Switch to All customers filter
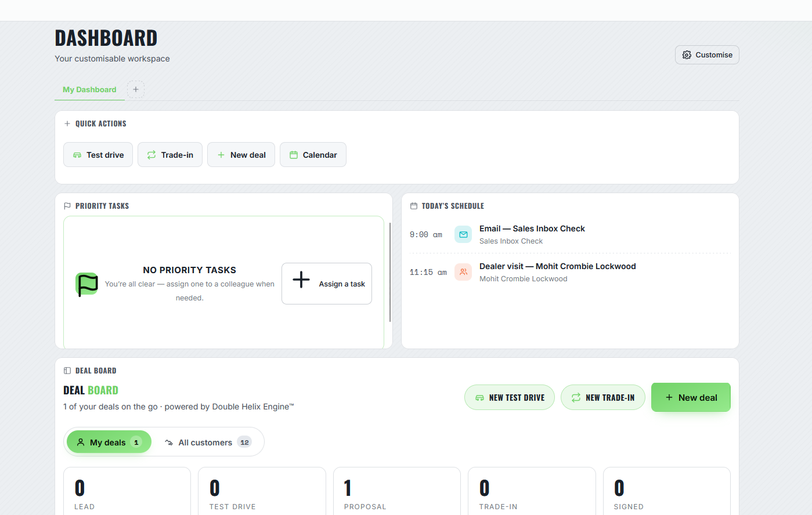Screen dimensions: 812x515 click(208, 442)
